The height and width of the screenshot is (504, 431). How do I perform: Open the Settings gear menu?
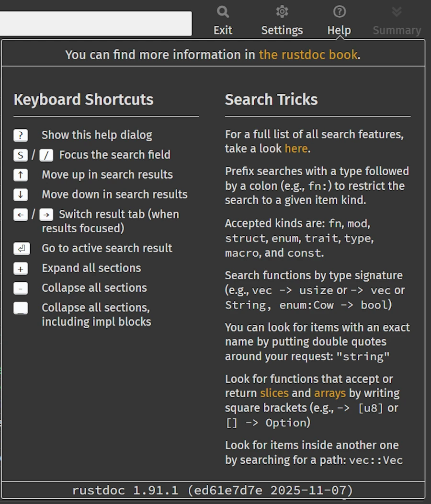pos(282,12)
